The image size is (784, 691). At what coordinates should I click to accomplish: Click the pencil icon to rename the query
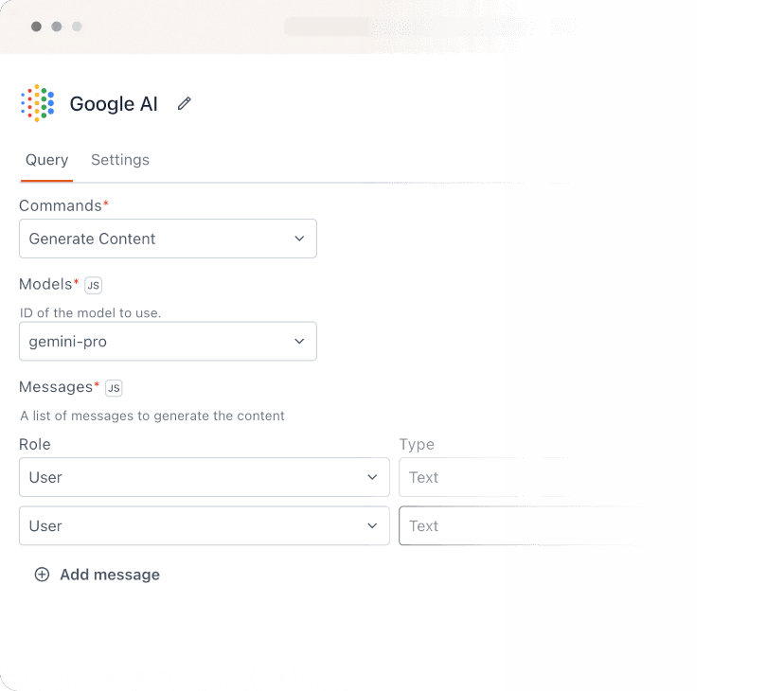point(184,103)
